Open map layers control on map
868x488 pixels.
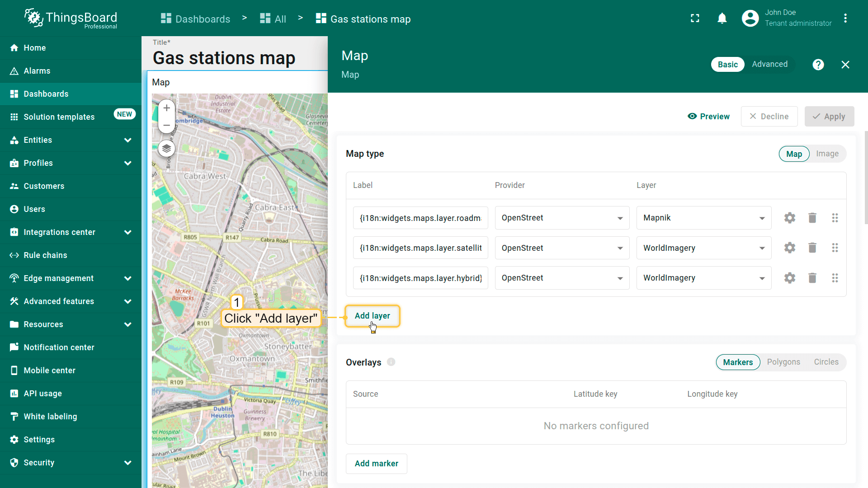[166, 148]
